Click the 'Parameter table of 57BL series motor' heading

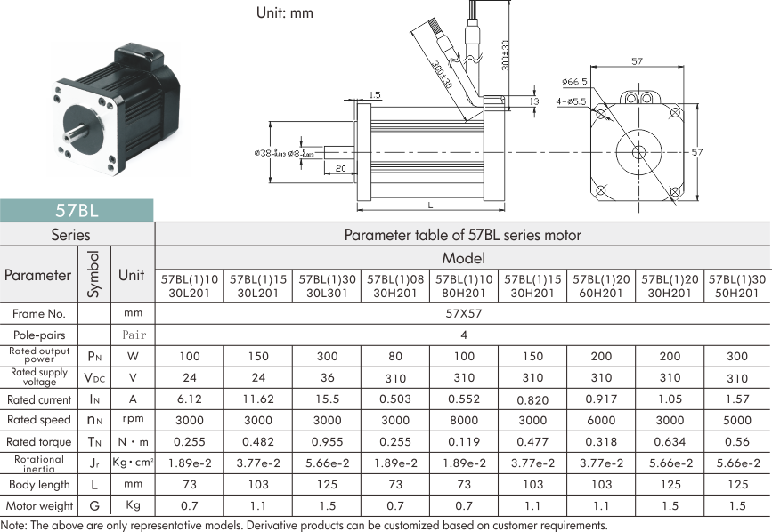pyautogui.click(x=462, y=236)
